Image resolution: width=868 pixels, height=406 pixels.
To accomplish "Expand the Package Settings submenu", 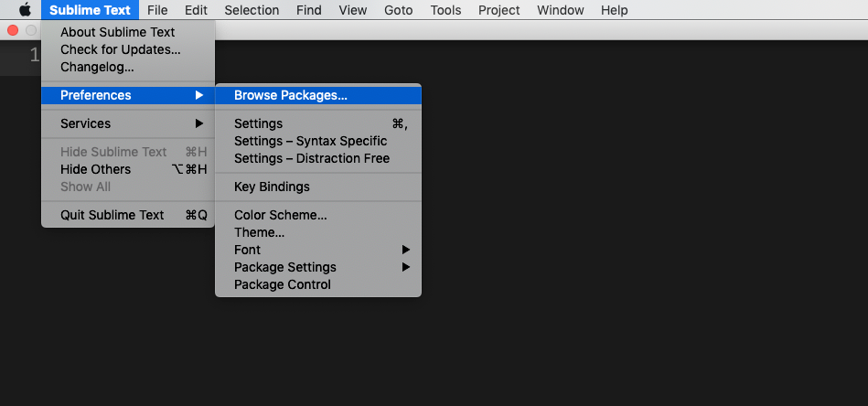I will tap(318, 267).
